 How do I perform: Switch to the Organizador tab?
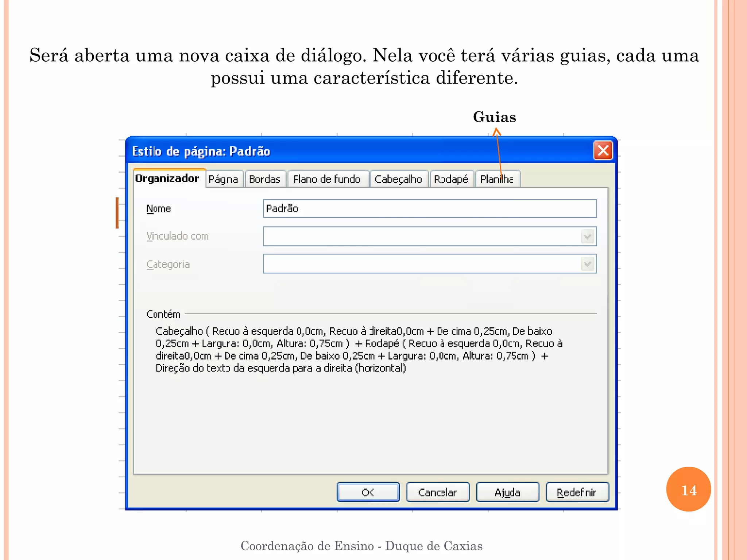(167, 178)
